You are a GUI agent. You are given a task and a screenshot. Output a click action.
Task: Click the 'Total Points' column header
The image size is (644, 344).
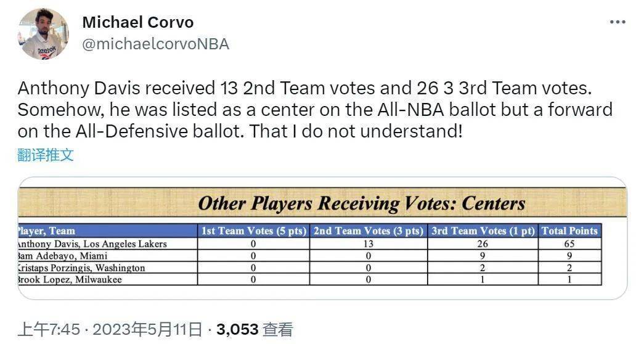point(569,231)
